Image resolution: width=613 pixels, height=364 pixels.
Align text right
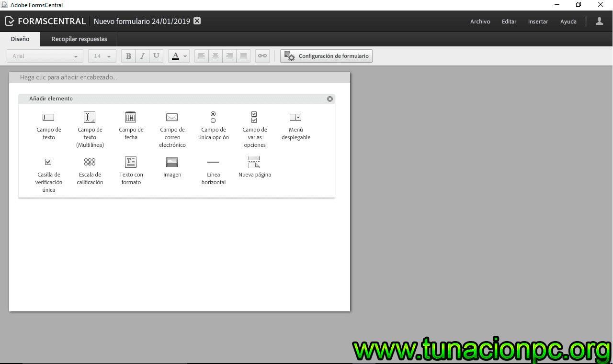pos(229,56)
